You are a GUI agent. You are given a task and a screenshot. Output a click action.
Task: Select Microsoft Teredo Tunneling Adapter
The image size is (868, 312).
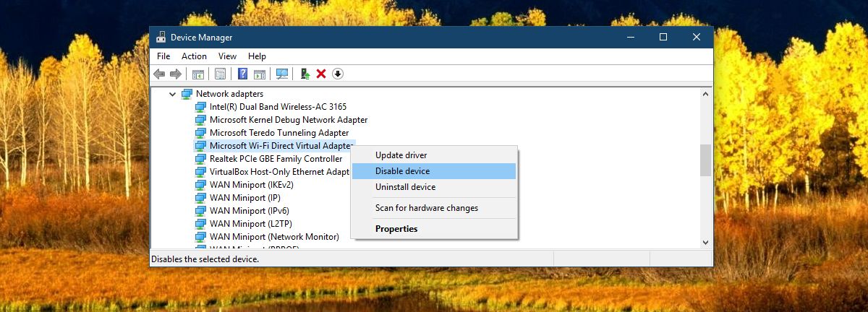point(279,133)
